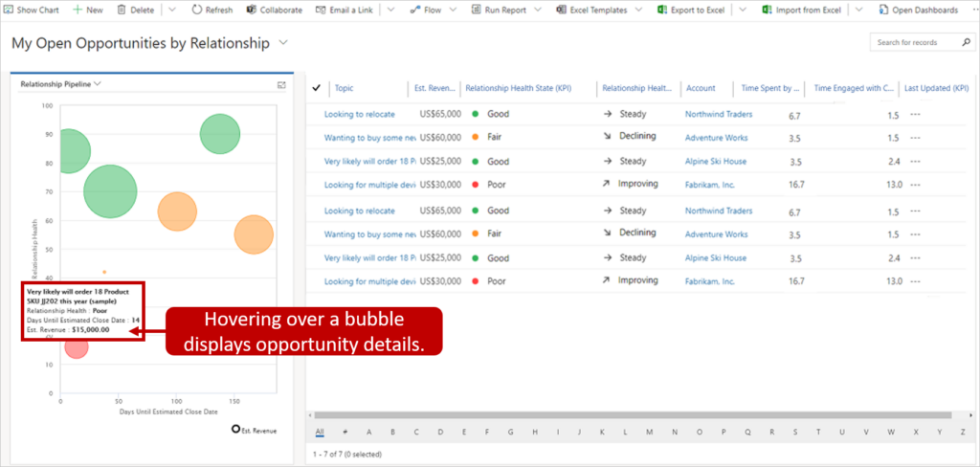Screen dimensions: 980x467
Task: Open the Relationship Pipeline chart selector
Action: coord(61,84)
